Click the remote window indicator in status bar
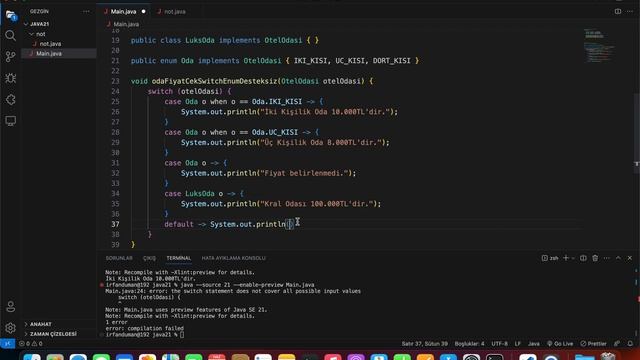This screenshot has height=360, width=640. [7, 344]
